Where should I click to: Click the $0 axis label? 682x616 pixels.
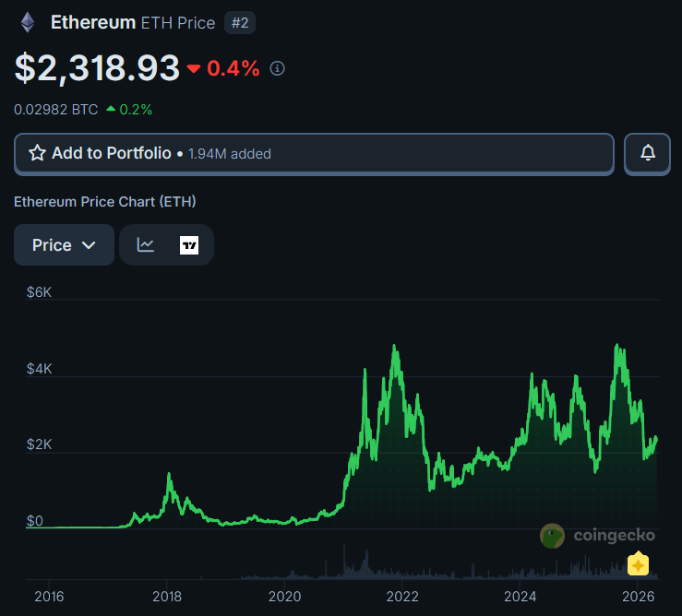click(35, 521)
